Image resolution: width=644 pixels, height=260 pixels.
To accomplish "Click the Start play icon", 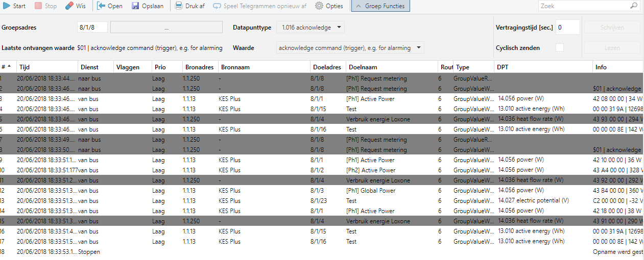I will (x=7, y=6).
